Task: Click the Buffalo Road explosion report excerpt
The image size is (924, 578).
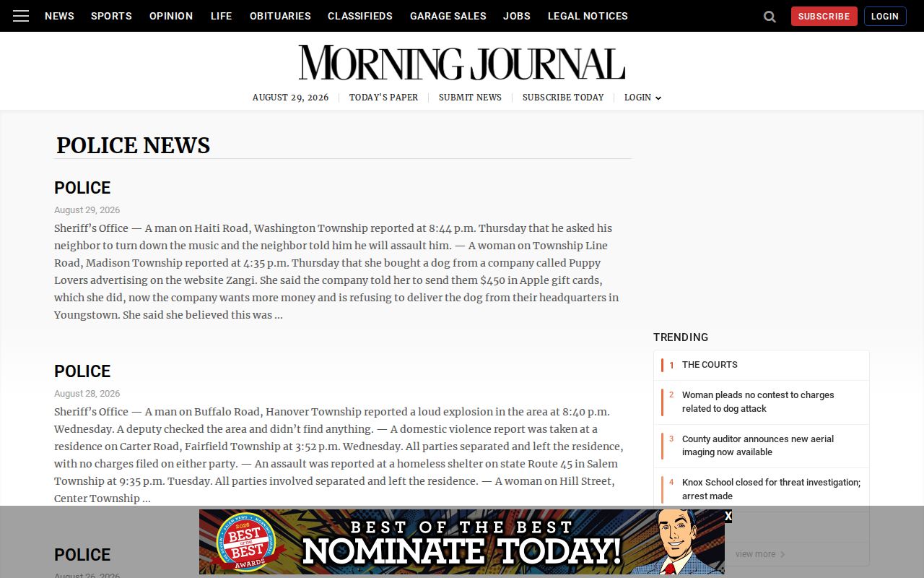Action: point(339,455)
